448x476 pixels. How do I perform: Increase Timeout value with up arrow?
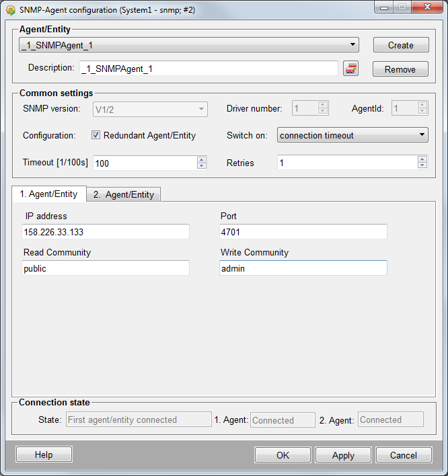click(202, 159)
